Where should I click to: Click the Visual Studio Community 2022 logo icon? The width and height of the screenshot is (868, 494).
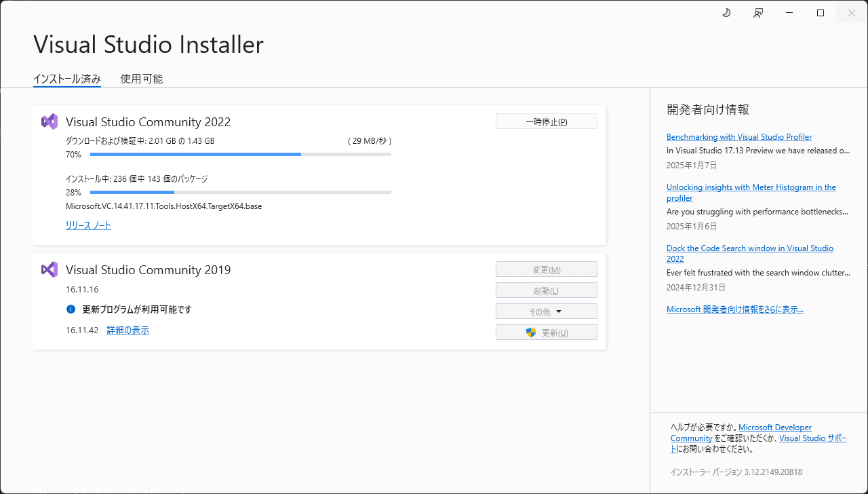49,121
